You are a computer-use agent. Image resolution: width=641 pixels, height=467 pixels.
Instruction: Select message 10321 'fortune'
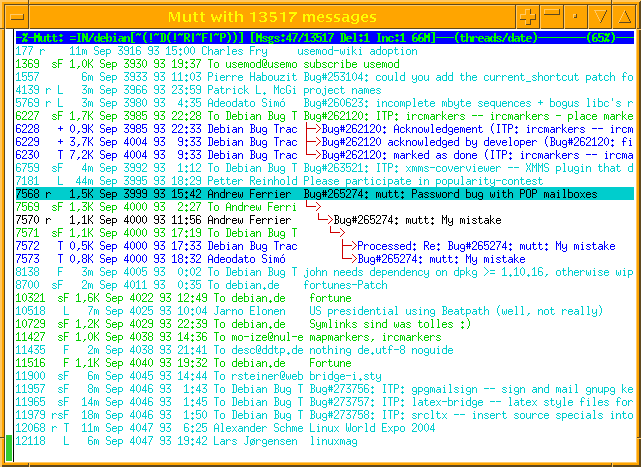pyautogui.click(x=325, y=299)
